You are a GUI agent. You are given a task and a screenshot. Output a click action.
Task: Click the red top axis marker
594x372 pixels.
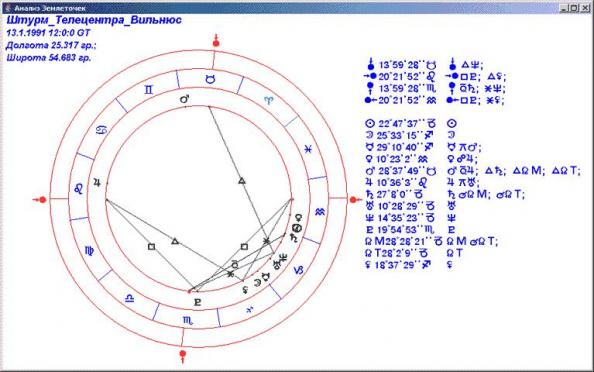216,41
